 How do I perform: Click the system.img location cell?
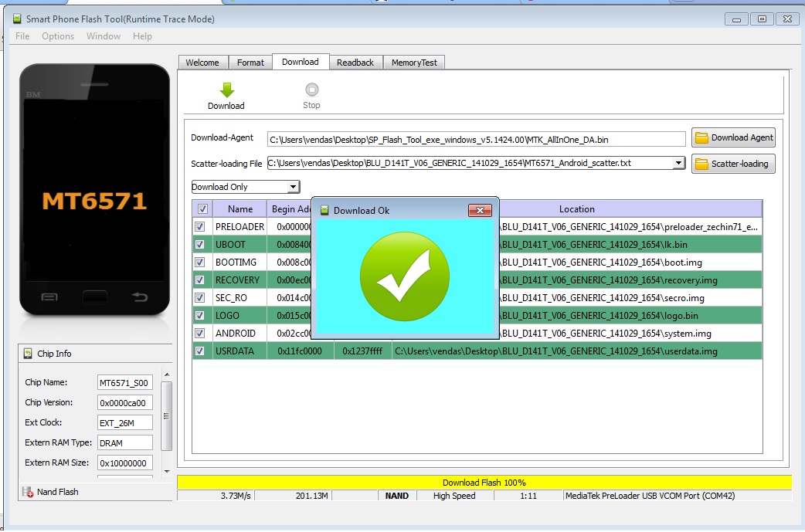[x=630, y=333]
